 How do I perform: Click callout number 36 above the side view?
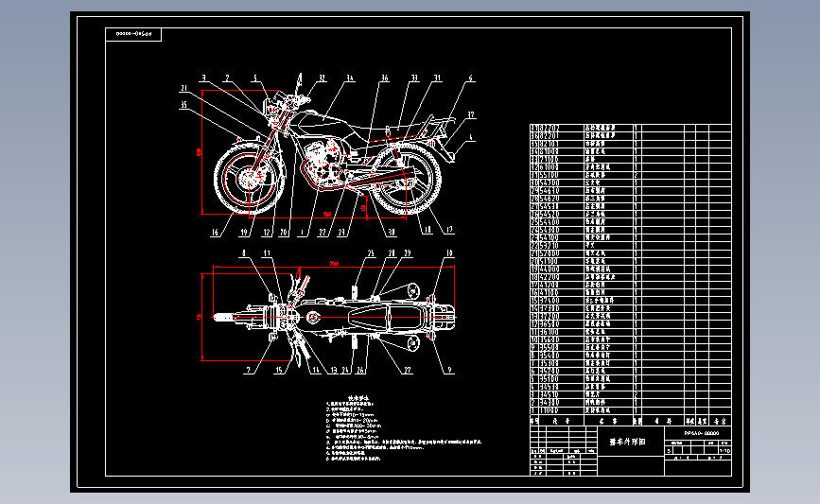(x=384, y=78)
